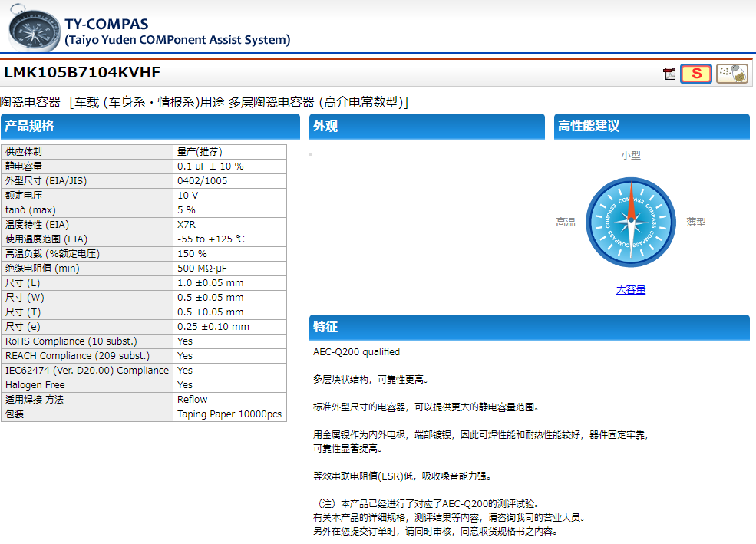
Task: Click the 多层块状结构，可靠性更高 feature line
Action: click(371, 380)
